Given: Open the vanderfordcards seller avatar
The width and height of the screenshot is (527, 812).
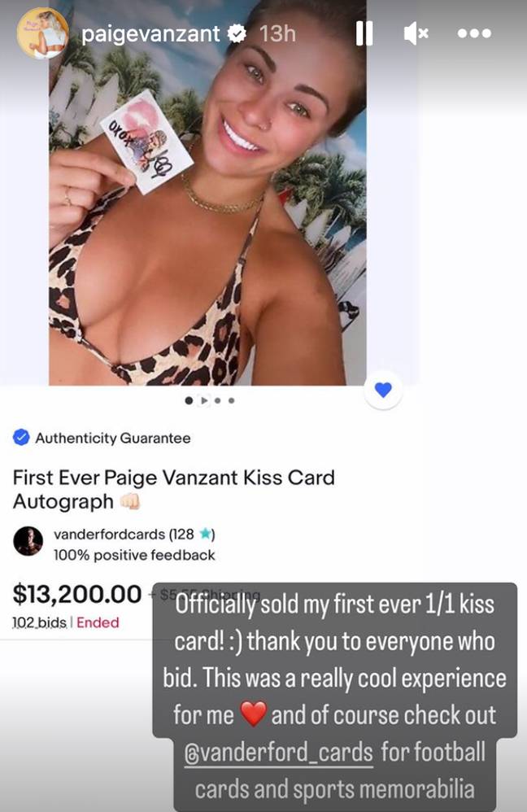Looking at the screenshot, I should click(x=28, y=541).
